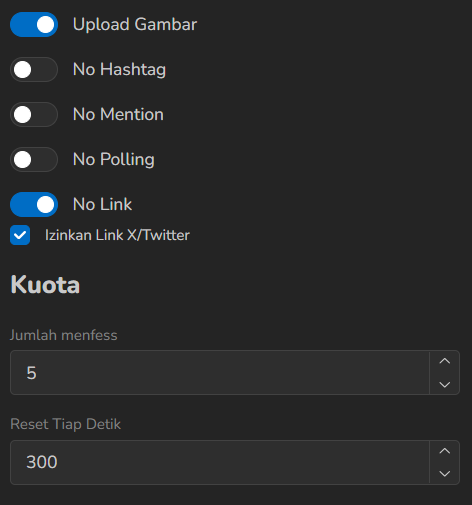Image resolution: width=472 pixels, height=505 pixels.
Task: Click the No Hashtag label text
Action: 119,70
